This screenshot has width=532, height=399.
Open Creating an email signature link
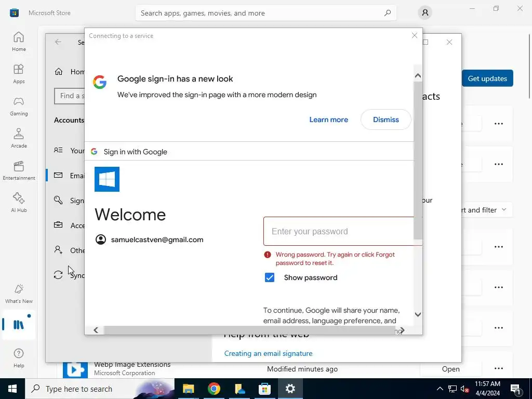coord(268,353)
